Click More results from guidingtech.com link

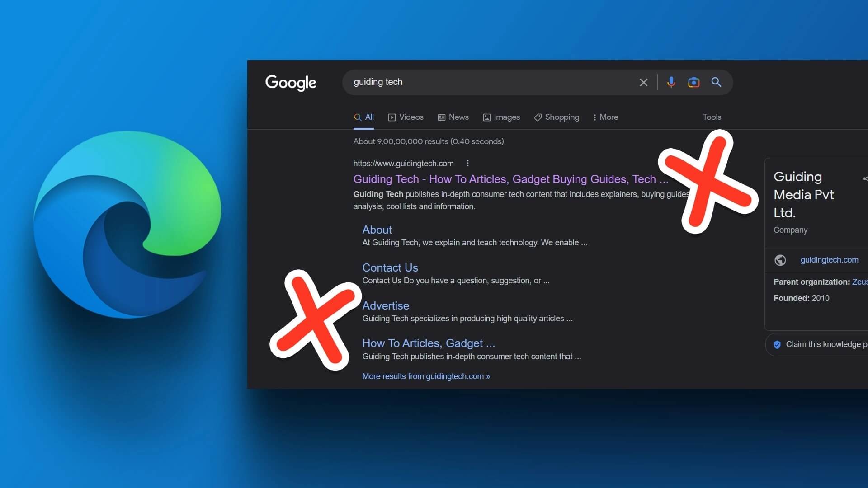click(426, 376)
